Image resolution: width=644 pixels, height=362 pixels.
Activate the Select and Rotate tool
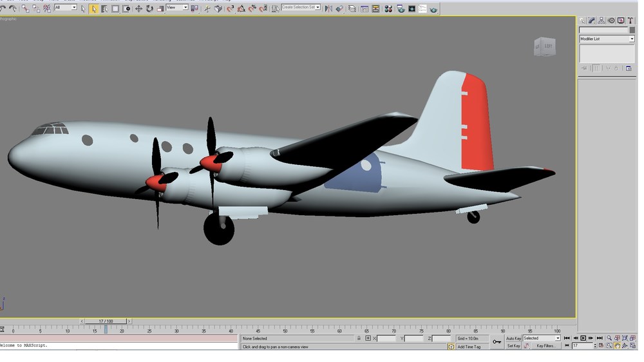click(x=149, y=8)
